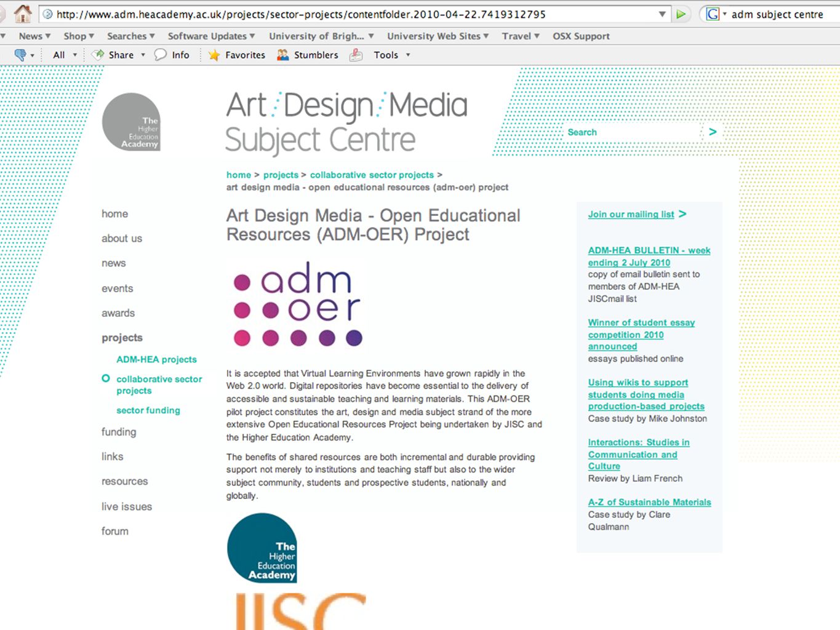This screenshot has width=840, height=630.
Task: Click the arrow after Join our mailing list
Action: [682, 214]
